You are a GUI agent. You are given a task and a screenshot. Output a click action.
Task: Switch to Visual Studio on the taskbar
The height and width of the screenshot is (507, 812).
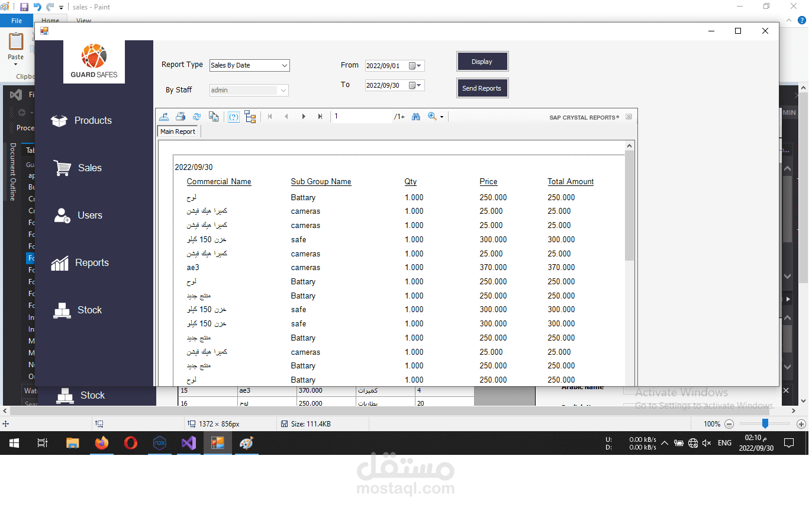tap(189, 443)
